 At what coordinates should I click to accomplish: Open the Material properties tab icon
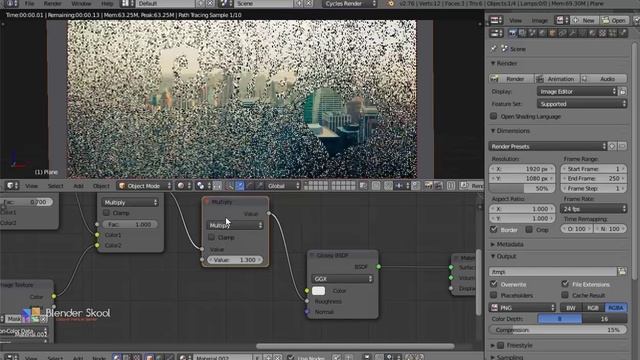point(593,33)
